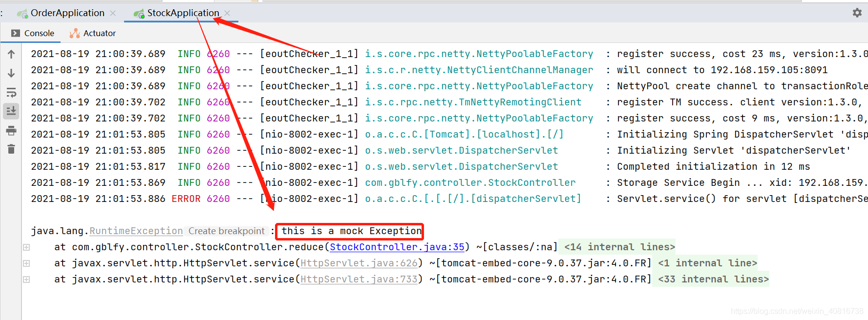Clear all console output trash icon
This screenshot has width=868, height=320.
coord(11,149)
